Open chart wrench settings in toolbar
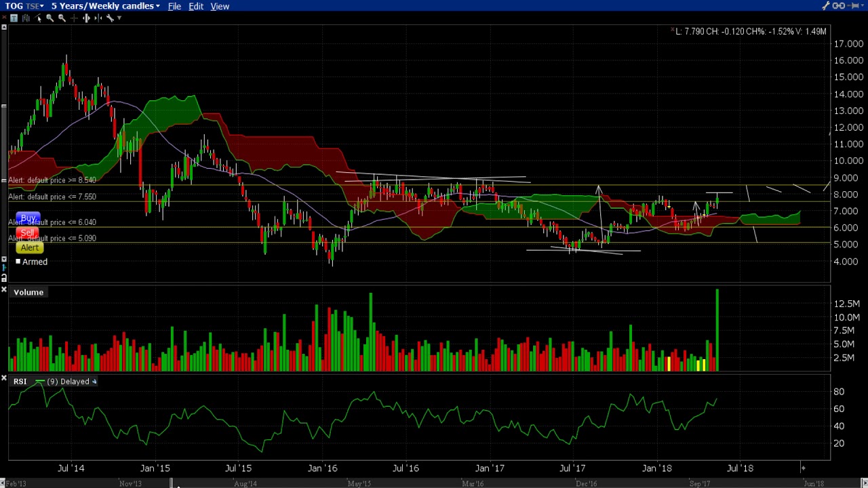 pyautogui.click(x=110, y=18)
